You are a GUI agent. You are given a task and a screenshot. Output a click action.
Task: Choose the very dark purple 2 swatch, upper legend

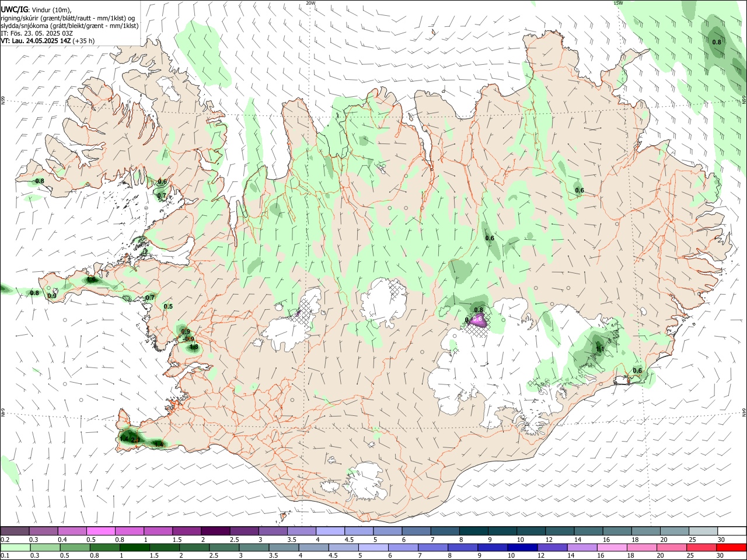(215, 531)
